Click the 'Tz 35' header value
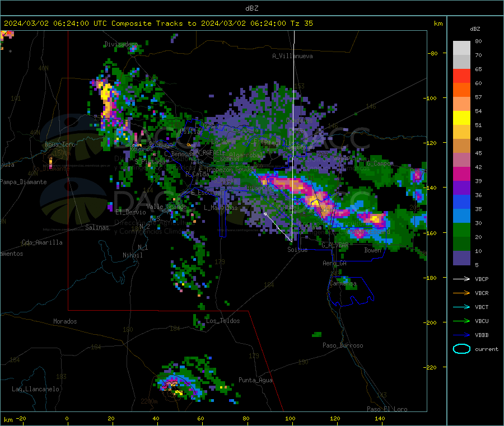Image resolution: width=504 pixels, height=426 pixels. coord(301,24)
